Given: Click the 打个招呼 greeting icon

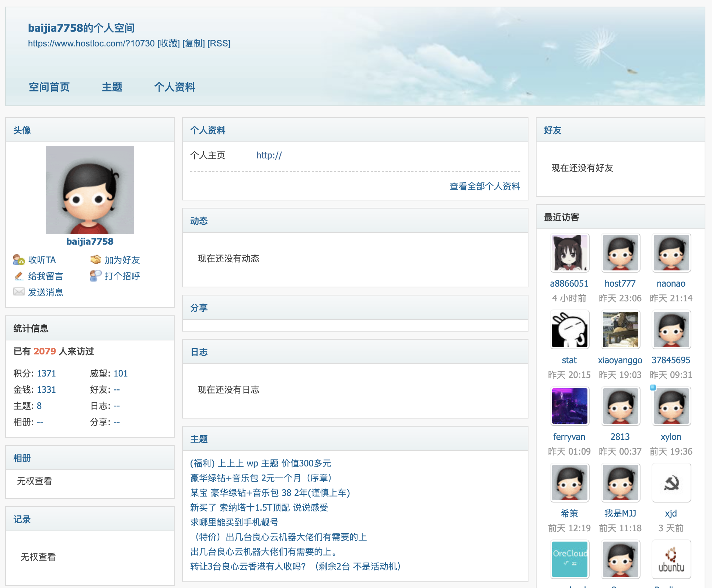Looking at the screenshot, I should 95,276.
